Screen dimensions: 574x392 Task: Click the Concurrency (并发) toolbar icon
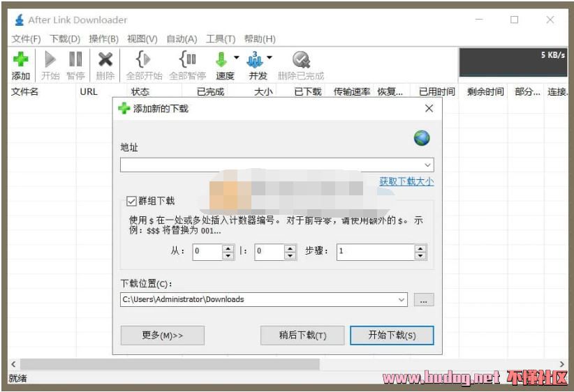click(x=255, y=59)
